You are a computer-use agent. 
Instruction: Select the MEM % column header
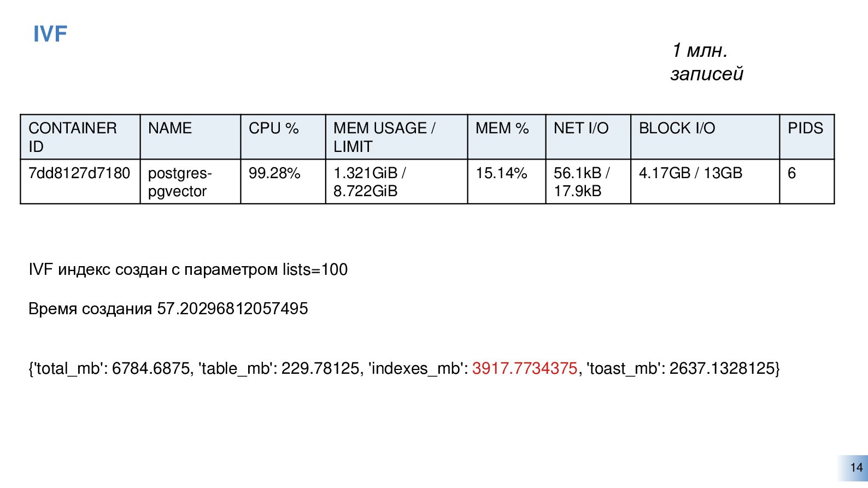(507, 137)
